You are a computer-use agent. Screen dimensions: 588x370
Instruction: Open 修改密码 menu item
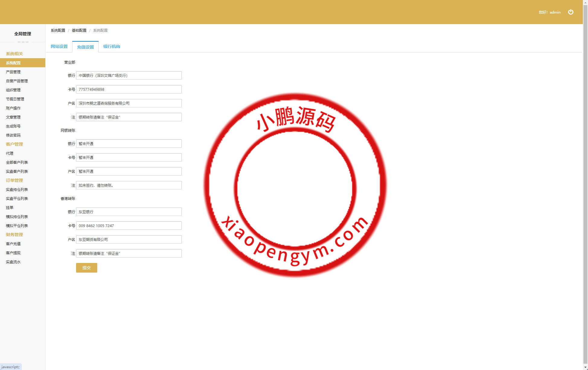click(13, 135)
